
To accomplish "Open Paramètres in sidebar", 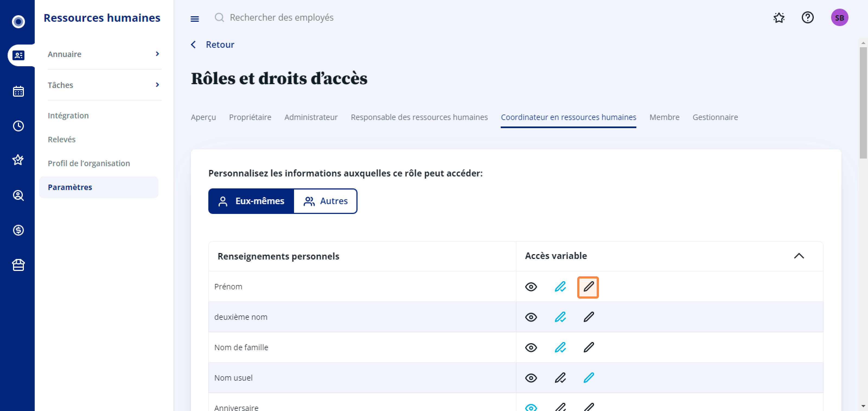I will 98,187.
